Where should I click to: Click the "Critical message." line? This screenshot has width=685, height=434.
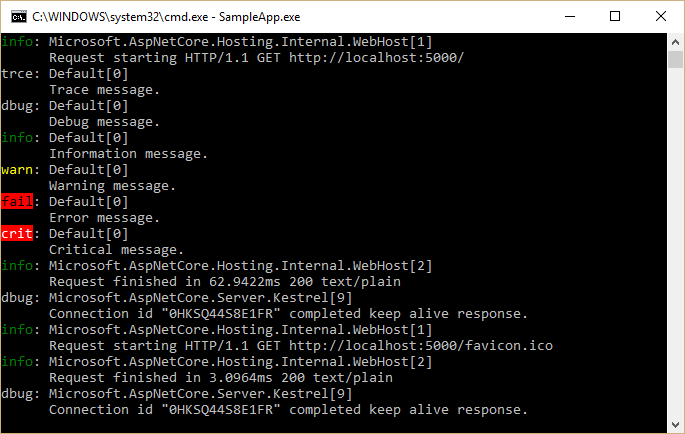tap(116, 249)
